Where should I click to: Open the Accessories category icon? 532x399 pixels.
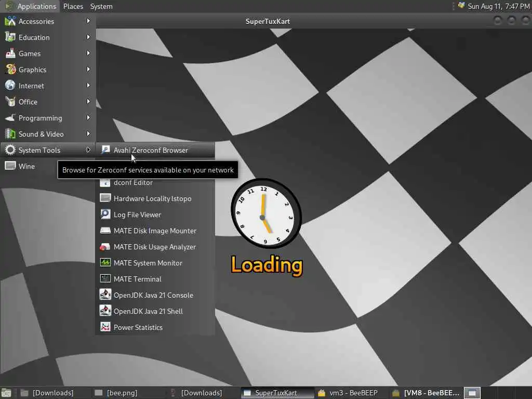(x=10, y=21)
